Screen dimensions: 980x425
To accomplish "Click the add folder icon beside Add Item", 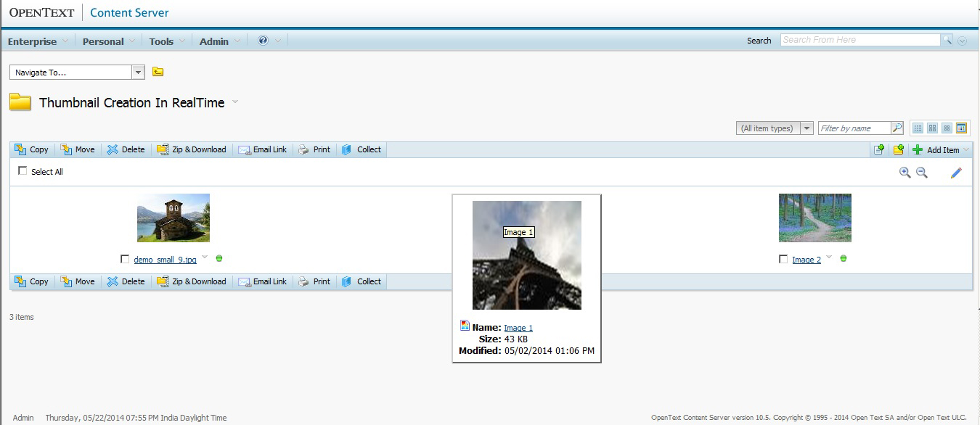I will pos(899,149).
